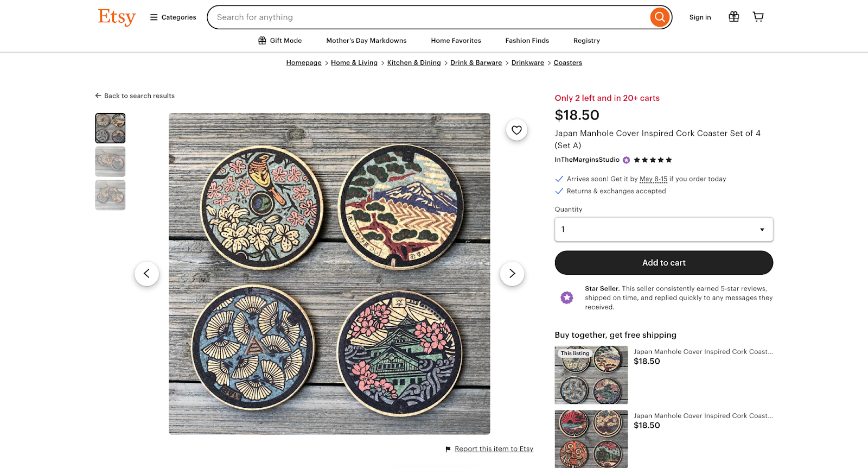Viewport: 868px width, 468px height.
Task: Click the Etsy logo to go home
Action: [x=116, y=17]
